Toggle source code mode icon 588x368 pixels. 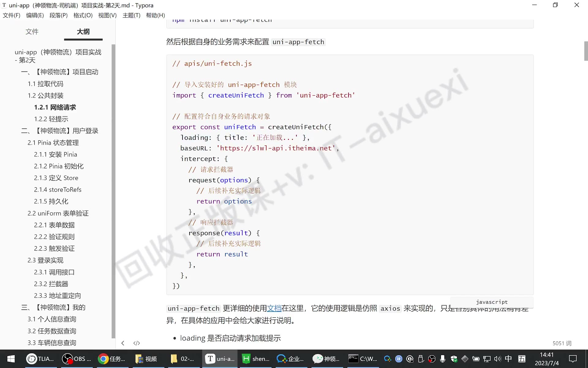click(137, 343)
